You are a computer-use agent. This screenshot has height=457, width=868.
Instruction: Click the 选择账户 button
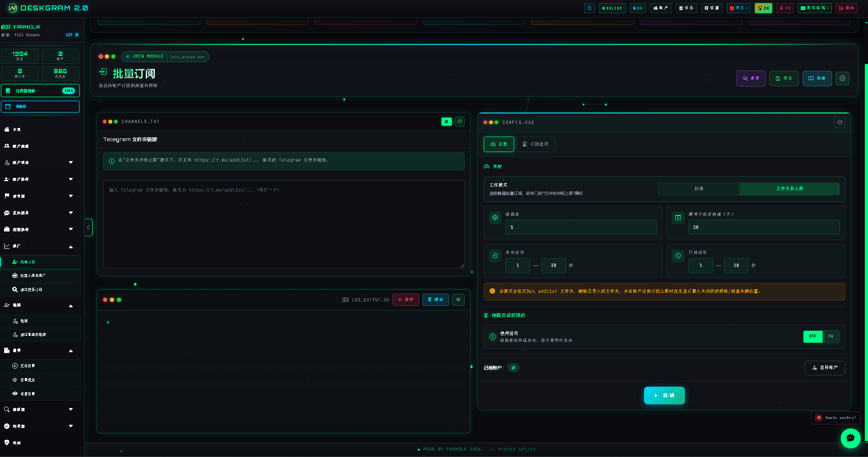point(825,368)
